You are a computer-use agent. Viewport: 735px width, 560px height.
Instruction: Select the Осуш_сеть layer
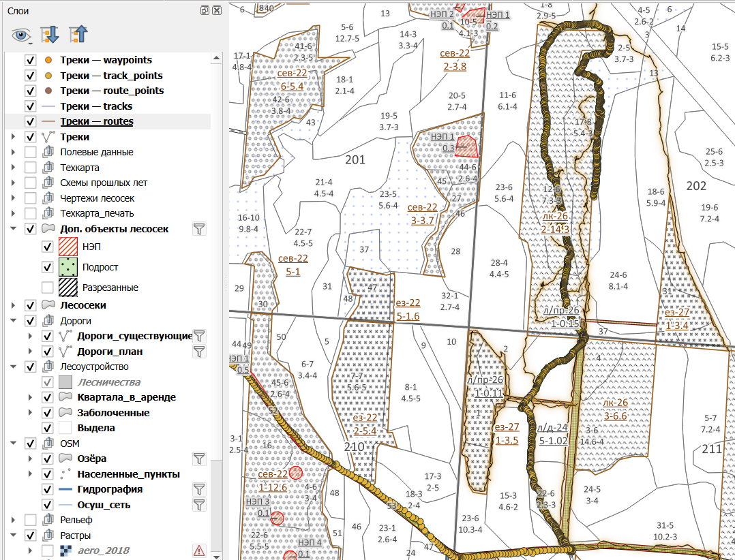[x=104, y=505]
